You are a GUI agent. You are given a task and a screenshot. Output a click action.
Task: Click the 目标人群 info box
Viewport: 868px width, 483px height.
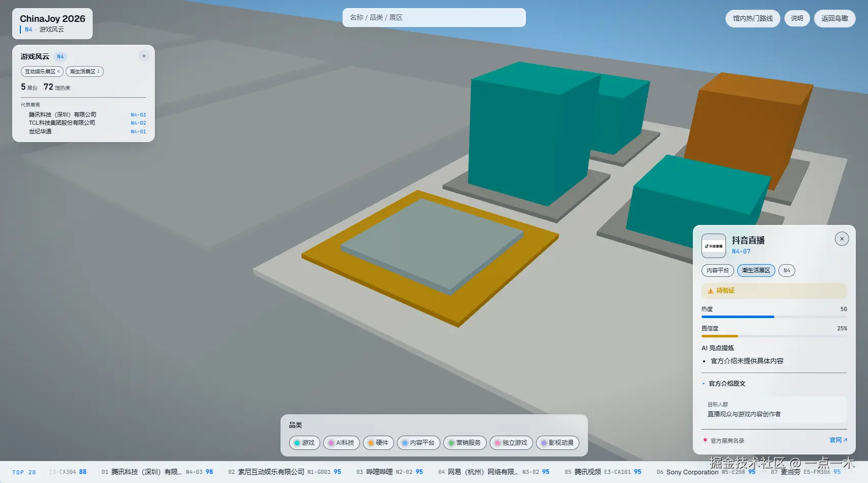point(774,409)
